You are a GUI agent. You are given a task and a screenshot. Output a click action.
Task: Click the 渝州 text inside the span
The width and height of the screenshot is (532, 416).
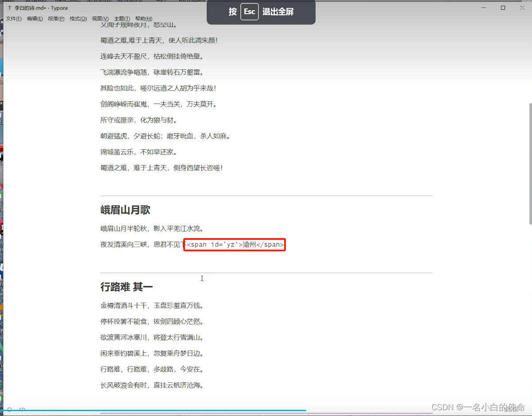coord(250,244)
